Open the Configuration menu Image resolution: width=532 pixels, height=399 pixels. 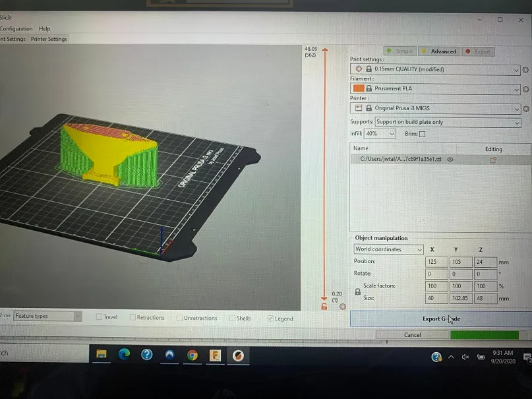pyautogui.click(x=16, y=29)
